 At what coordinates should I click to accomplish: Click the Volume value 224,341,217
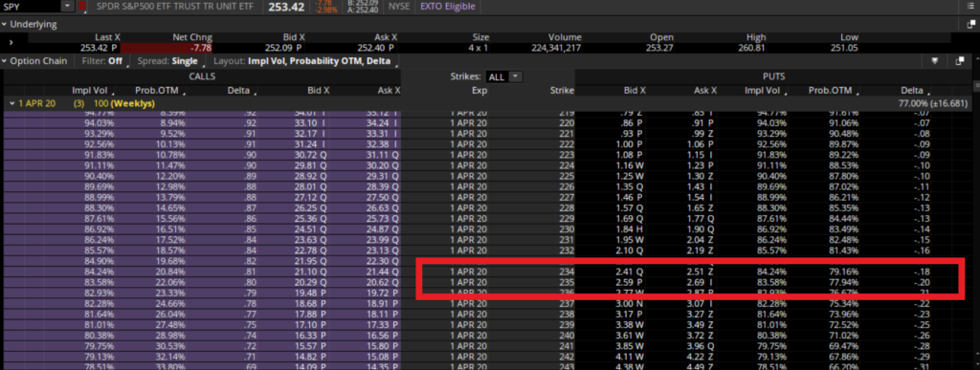tap(556, 48)
